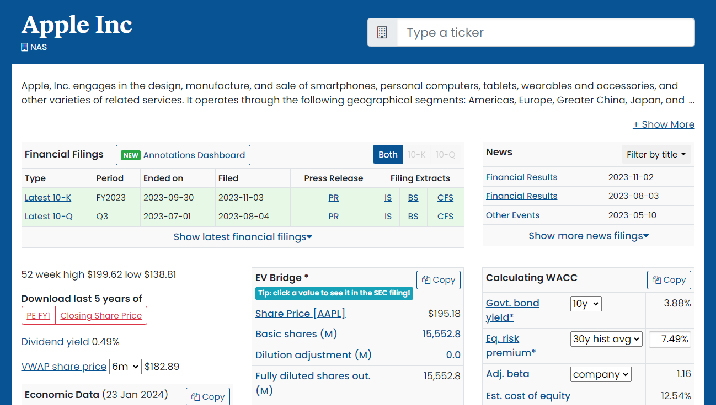Image resolution: width=716 pixels, height=405 pixels.
Task: Open the Filter by title dropdown
Action: point(657,155)
